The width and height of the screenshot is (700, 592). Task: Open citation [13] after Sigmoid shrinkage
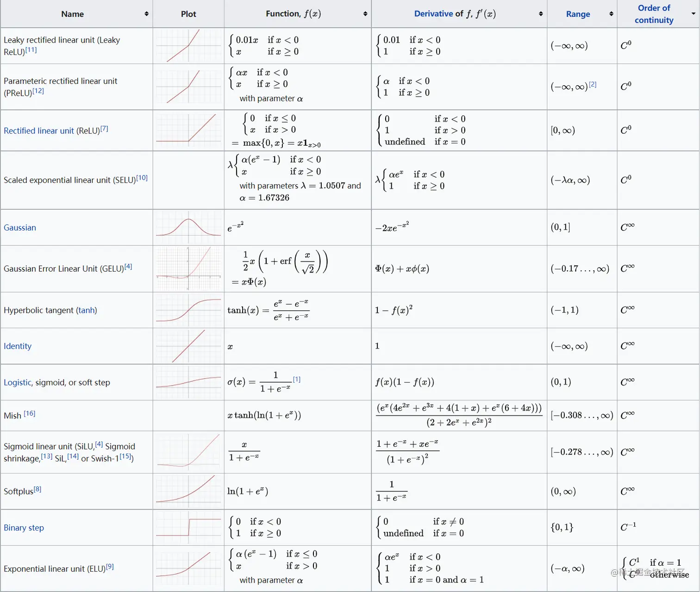point(47,456)
